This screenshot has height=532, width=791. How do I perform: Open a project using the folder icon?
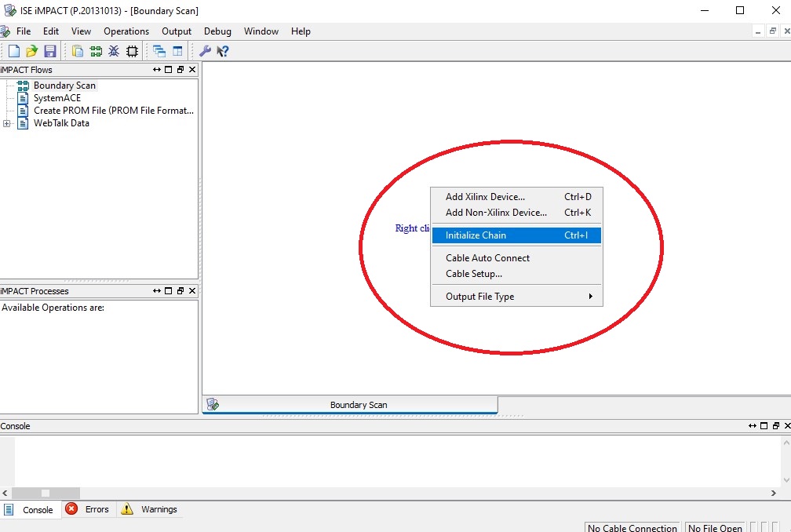pyautogui.click(x=31, y=51)
